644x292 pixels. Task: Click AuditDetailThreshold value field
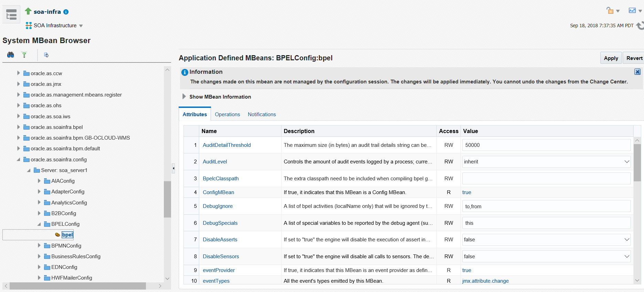[546, 145]
